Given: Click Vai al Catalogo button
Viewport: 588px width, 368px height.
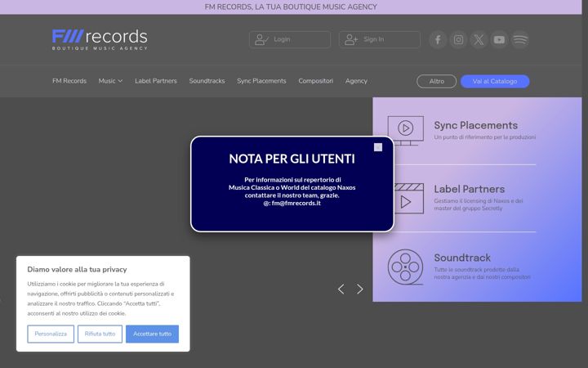Looking at the screenshot, I should (x=495, y=81).
